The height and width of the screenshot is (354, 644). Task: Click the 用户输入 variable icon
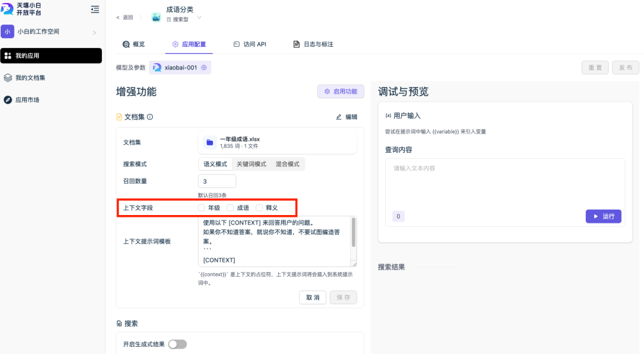click(388, 116)
